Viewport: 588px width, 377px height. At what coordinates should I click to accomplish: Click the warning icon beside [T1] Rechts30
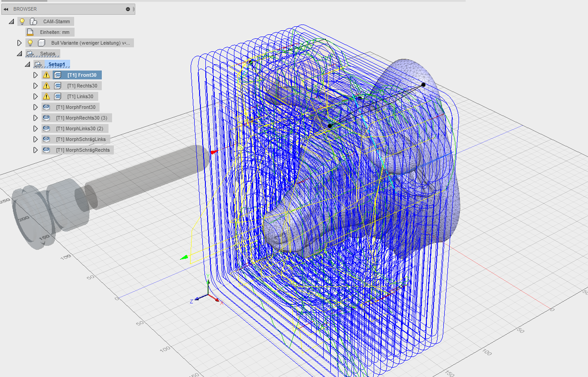(x=46, y=85)
